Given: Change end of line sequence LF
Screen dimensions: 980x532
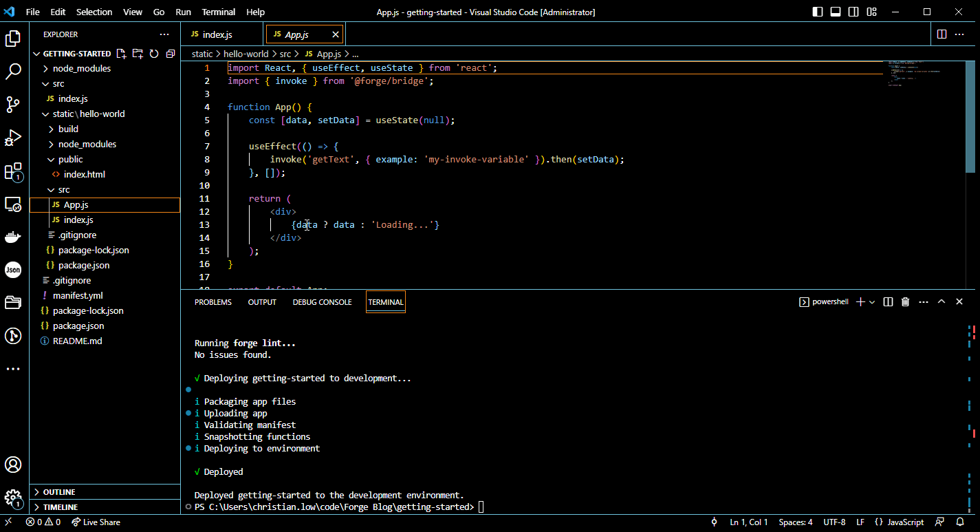Looking at the screenshot, I should click(860, 522).
